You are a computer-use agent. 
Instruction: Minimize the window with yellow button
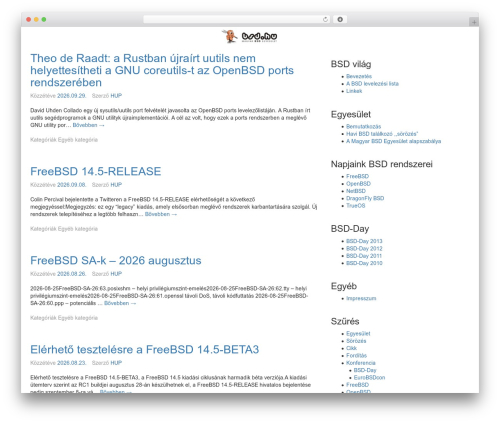[36, 19]
